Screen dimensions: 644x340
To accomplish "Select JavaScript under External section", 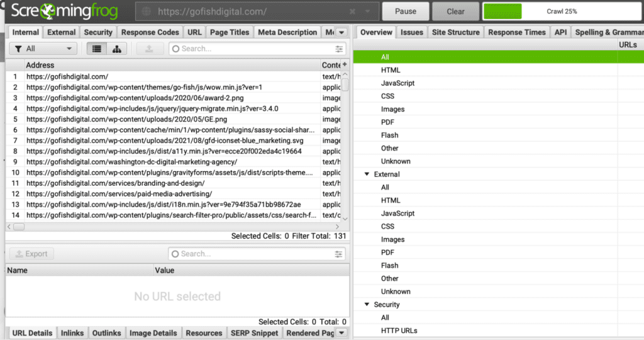I will (397, 213).
